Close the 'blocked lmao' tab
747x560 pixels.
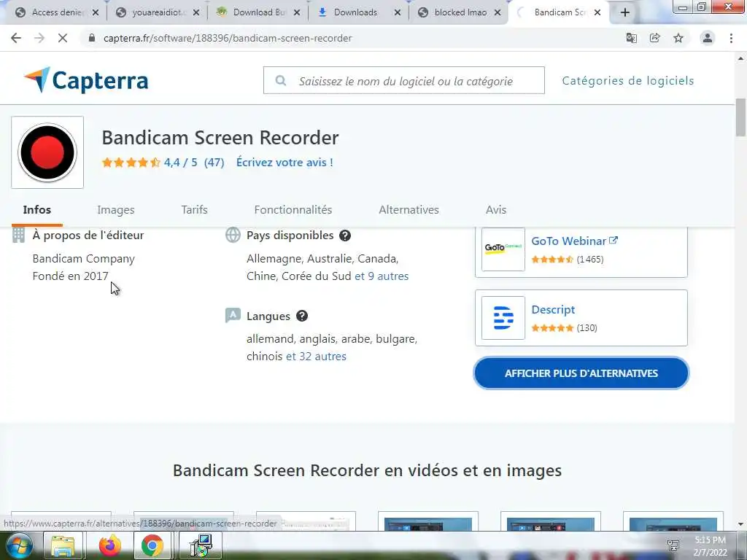498,13
